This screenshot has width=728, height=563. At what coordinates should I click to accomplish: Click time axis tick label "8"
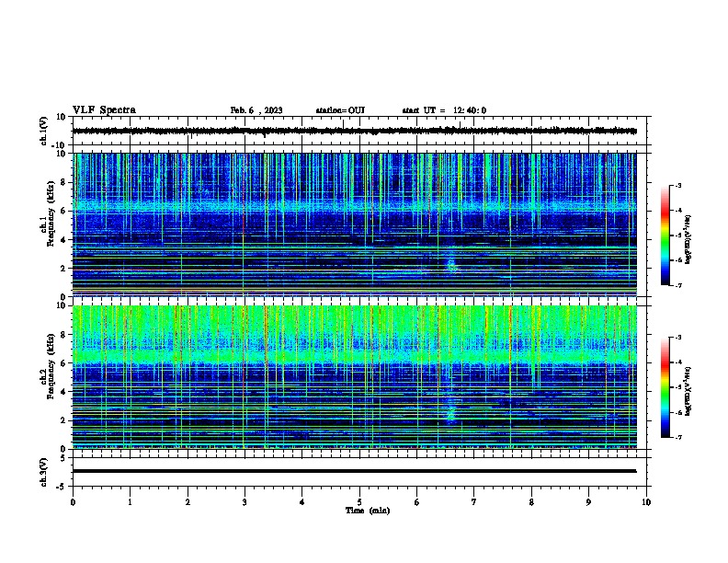point(531,502)
